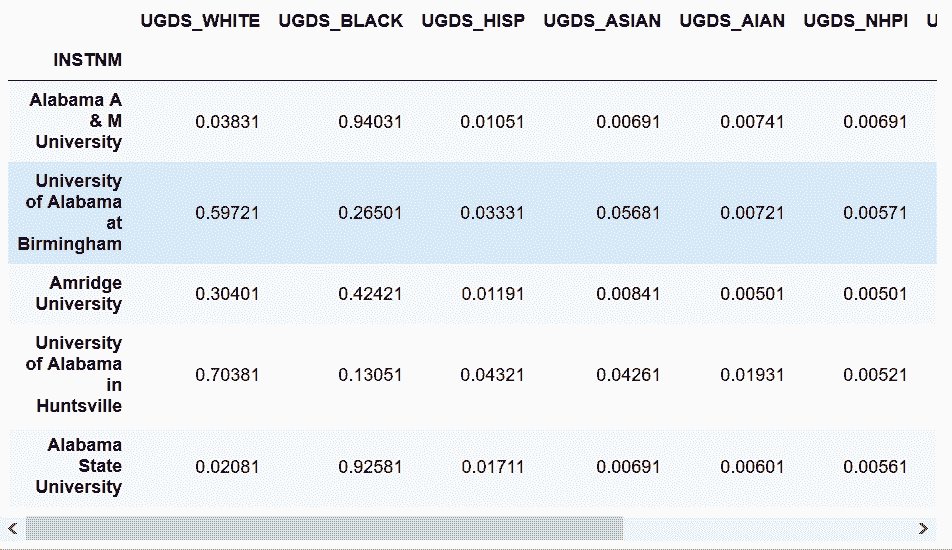Click the value 0.02081 cell
The height and width of the screenshot is (550, 952).
pos(227,467)
